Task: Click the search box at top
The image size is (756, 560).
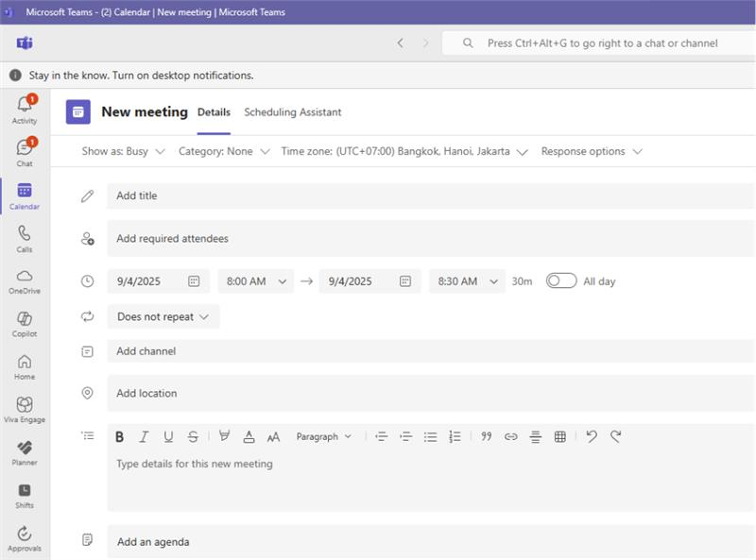Action: click(599, 43)
